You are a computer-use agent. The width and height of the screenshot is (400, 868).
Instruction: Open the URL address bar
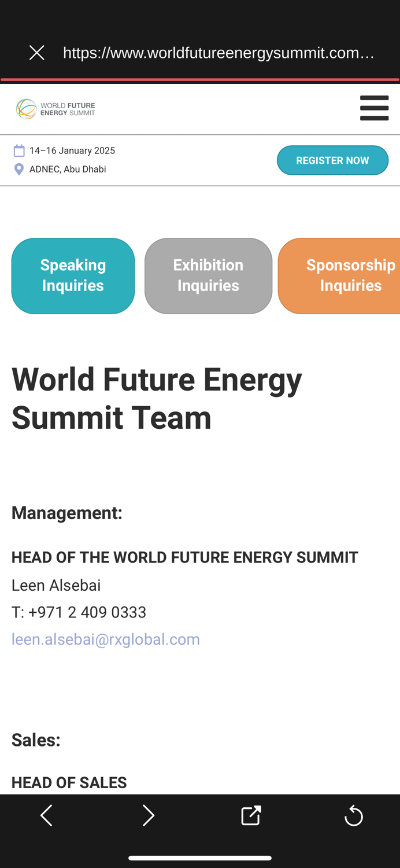click(x=220, y=52)
